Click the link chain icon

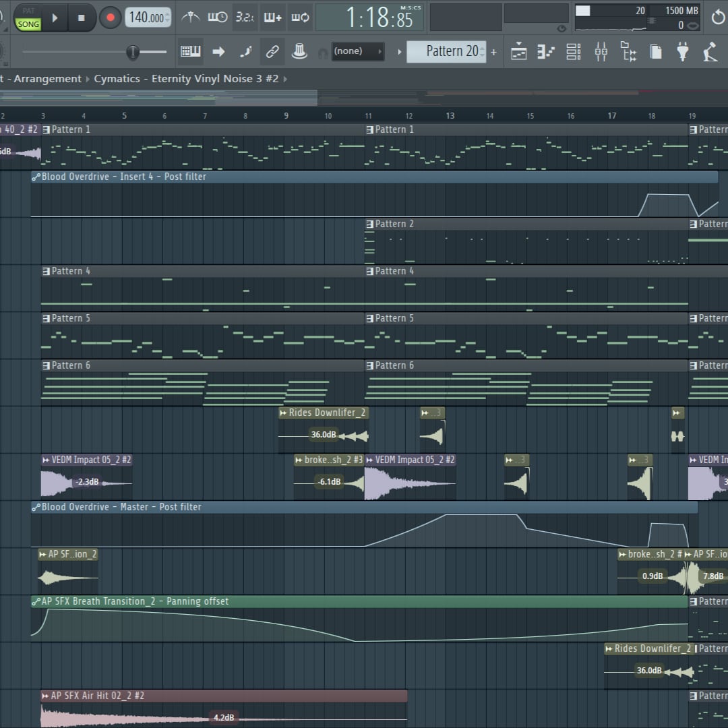coord(272,51)
